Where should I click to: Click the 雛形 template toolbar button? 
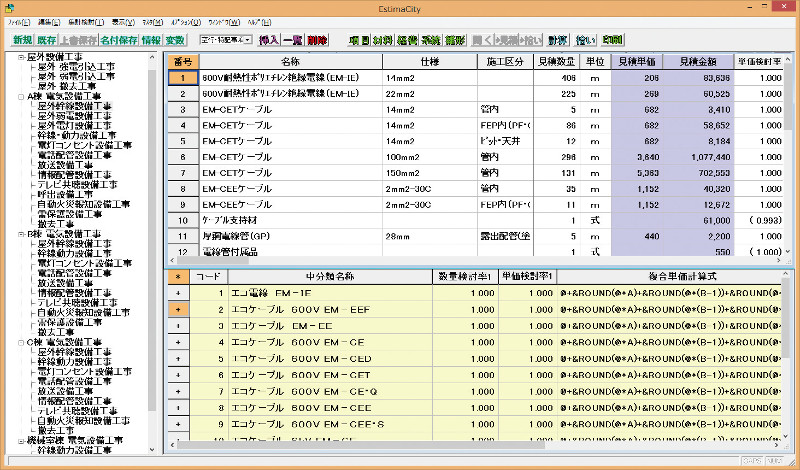455,40
